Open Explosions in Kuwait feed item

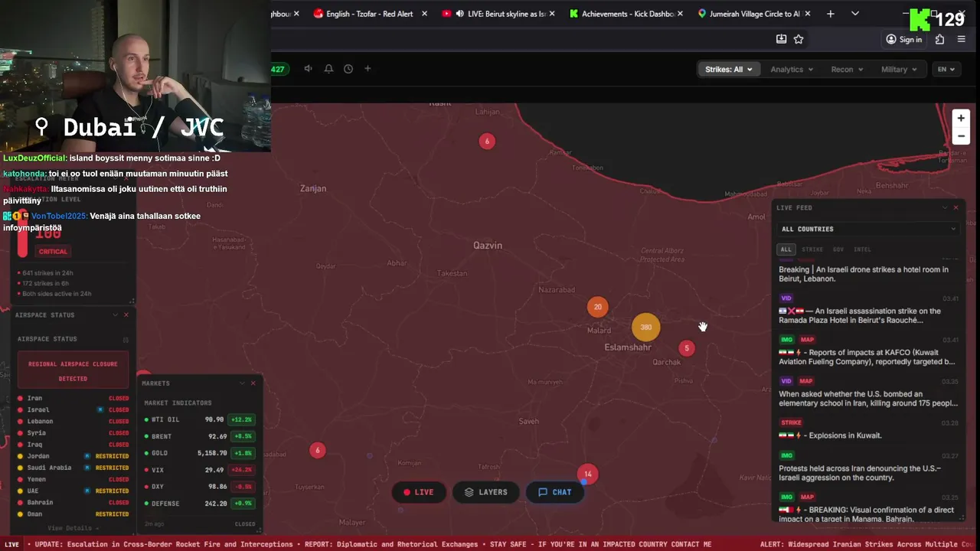coord(869,431)
